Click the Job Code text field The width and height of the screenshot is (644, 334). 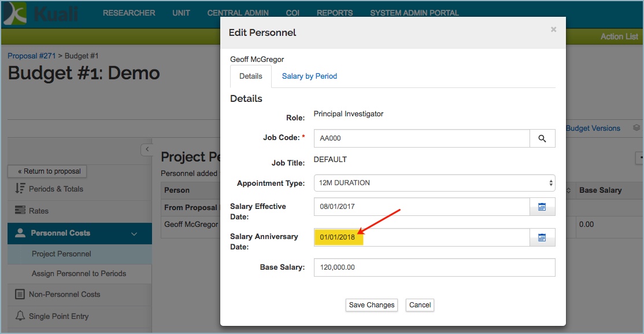coord(421,138)
